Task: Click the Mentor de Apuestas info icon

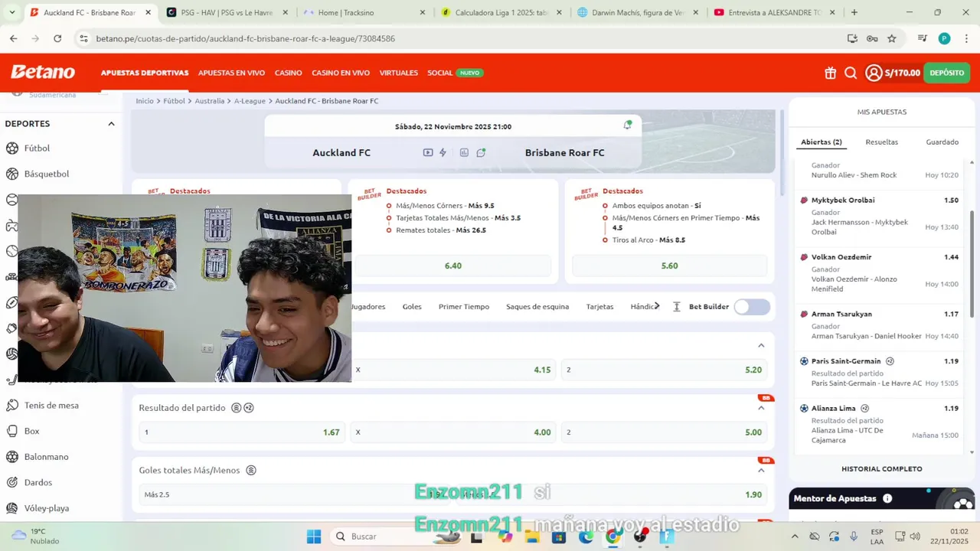Action: click(887, 498)
